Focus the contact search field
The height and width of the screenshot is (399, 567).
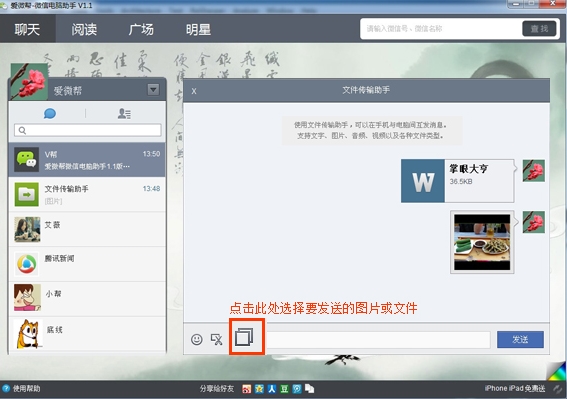tap(88, 130)
